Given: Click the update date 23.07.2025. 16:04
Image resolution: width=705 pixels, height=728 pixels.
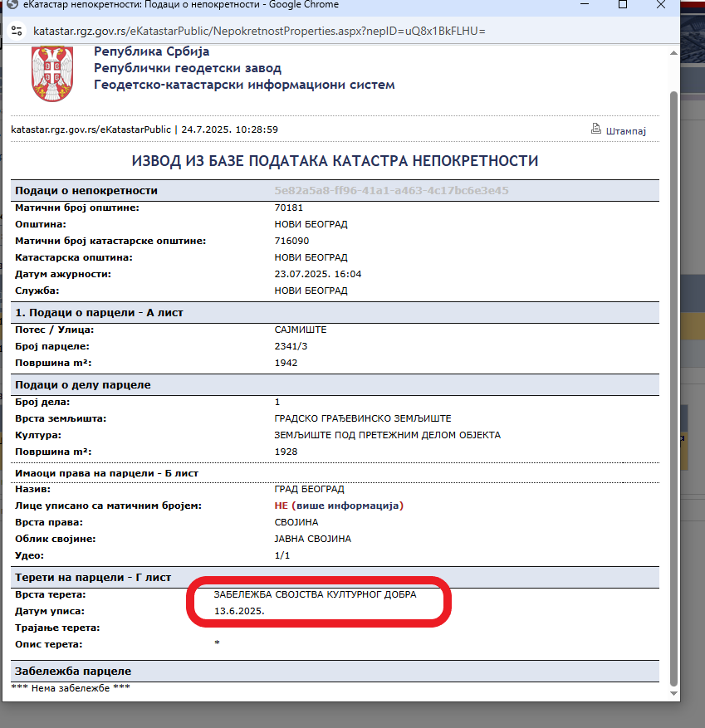Looking at the screenshot, I should [318, 274].
